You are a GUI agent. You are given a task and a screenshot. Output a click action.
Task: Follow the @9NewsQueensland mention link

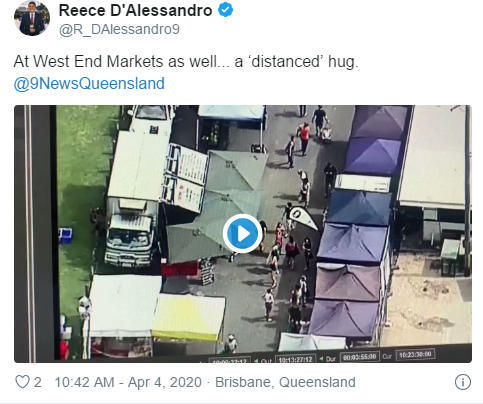(x=89, y=83)
